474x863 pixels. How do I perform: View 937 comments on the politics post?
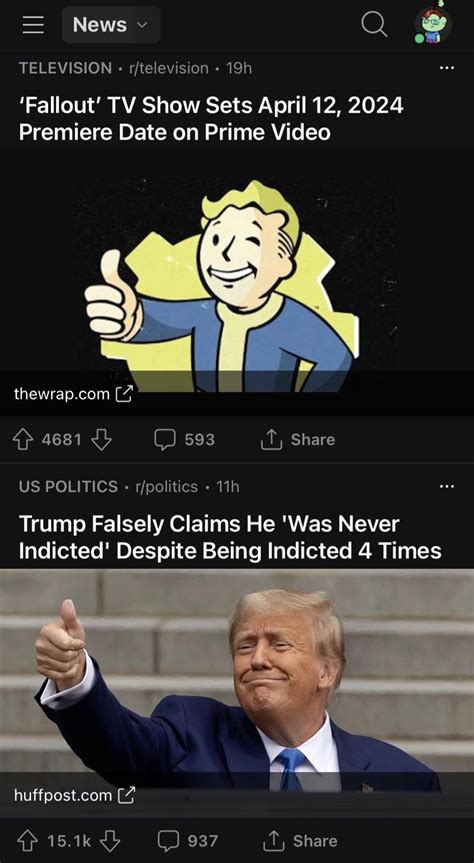[x=188, y=841]
